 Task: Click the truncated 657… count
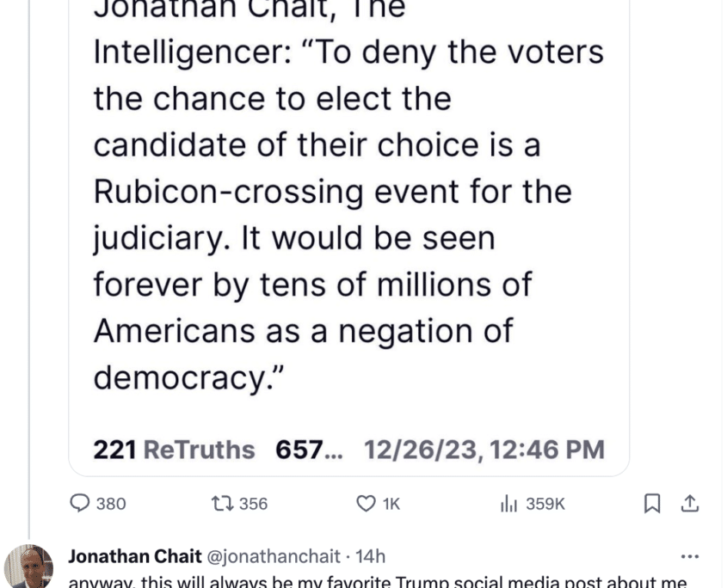[x=307, y=450]
